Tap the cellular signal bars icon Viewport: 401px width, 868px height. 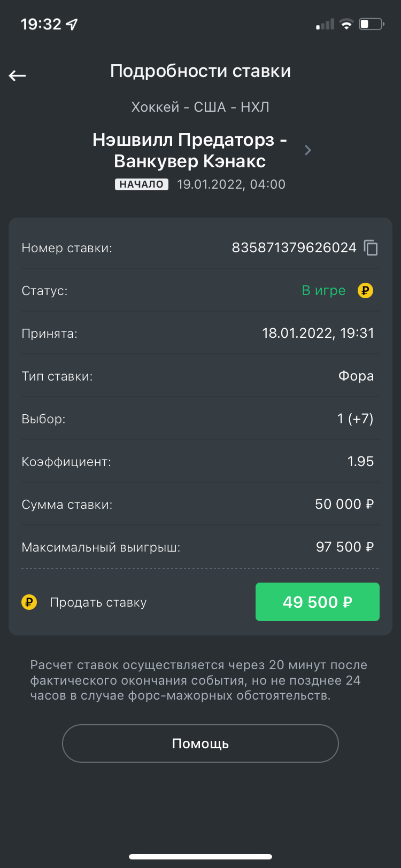tap(325, 24)
